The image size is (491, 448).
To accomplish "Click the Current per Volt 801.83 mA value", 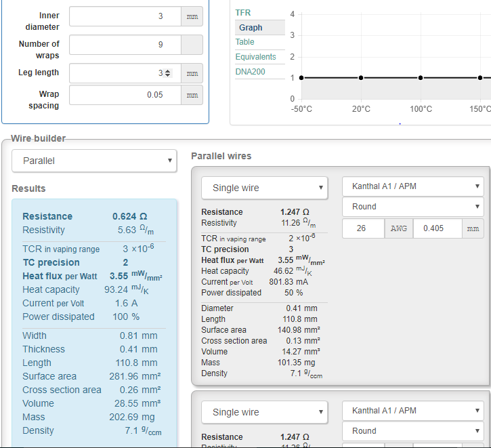I will pyautogui.click(x=289, y=282).
